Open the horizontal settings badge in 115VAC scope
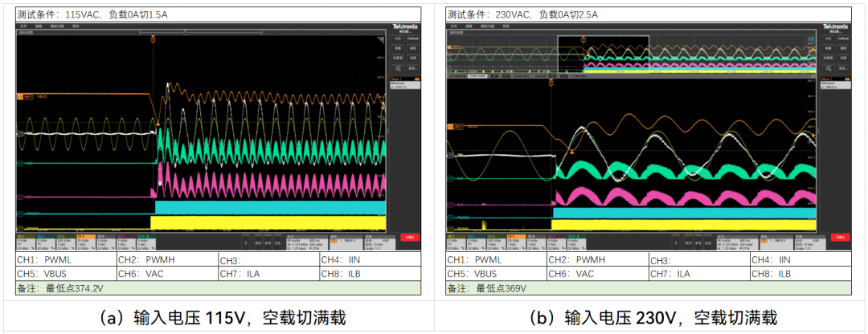Image resolution: width=868 pixels, height=334 pixels. pos(307,241)
